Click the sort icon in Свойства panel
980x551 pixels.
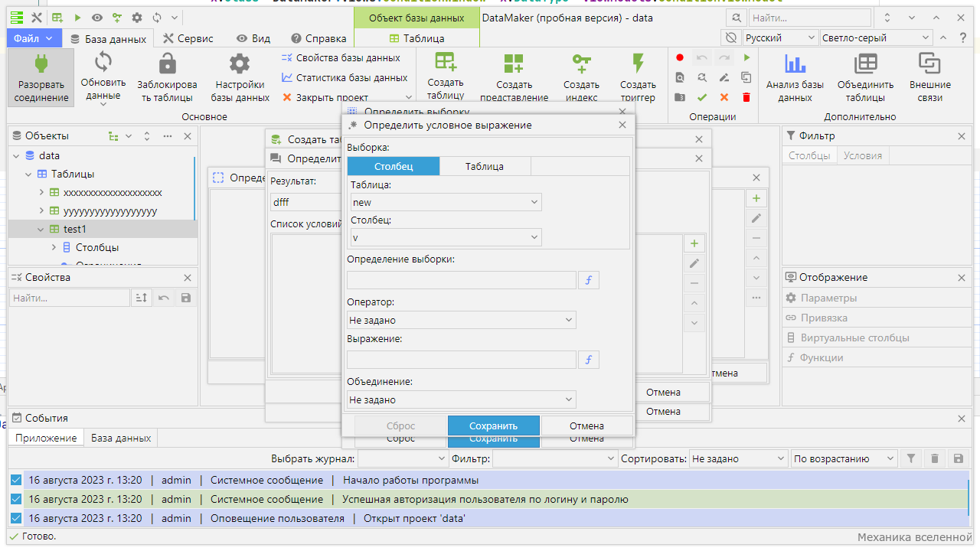click(x=142, y=298)
